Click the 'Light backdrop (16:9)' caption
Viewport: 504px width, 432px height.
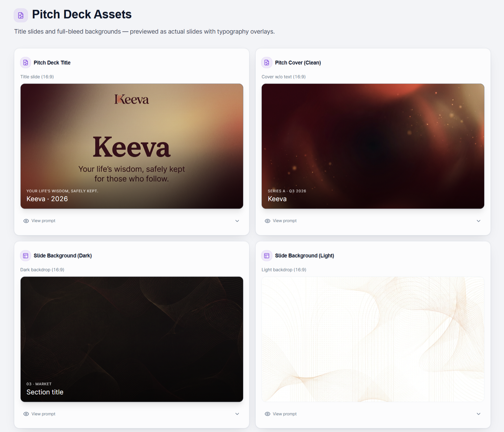(x=284, y=270)
